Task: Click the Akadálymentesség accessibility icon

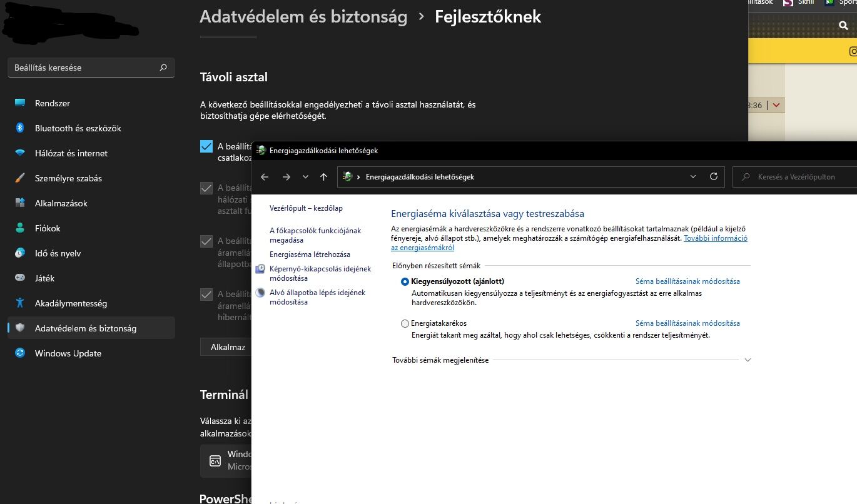Action: point(20,303)
